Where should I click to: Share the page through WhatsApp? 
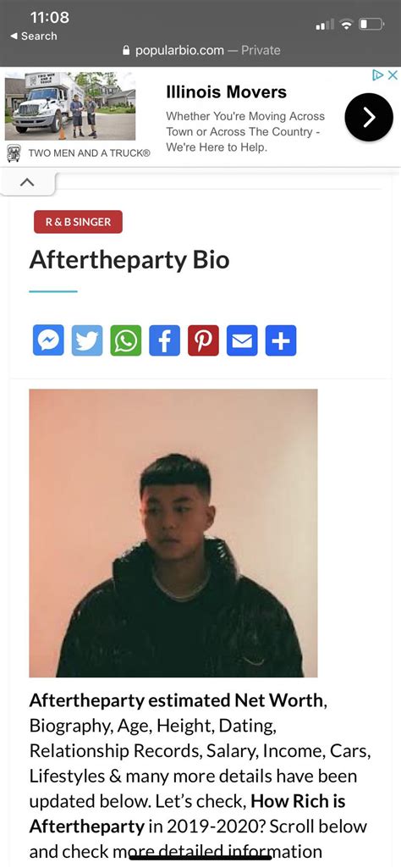point(126,340)
